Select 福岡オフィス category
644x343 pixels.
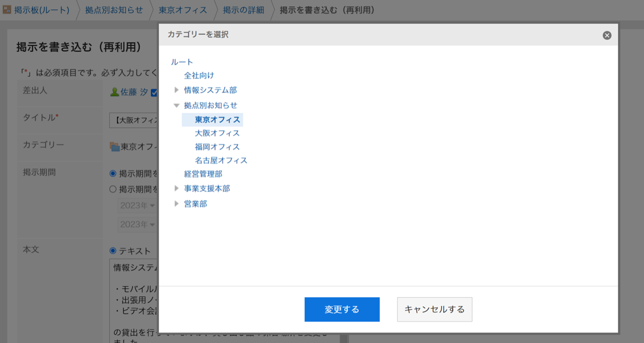(217, 147)
